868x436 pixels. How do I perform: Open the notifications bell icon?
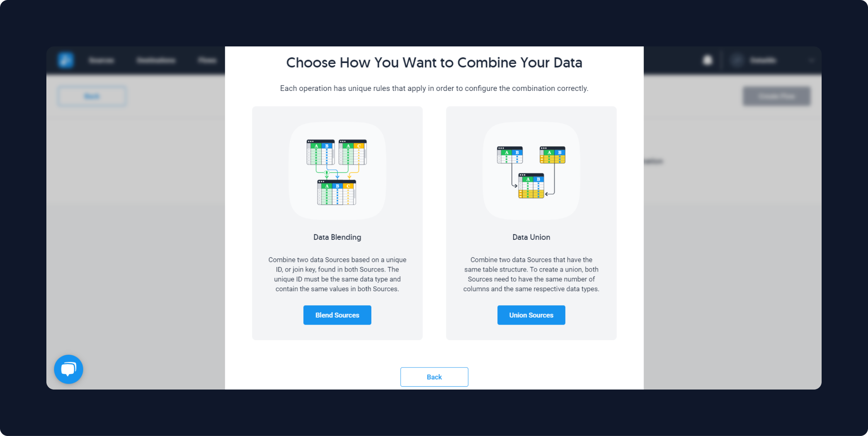pos(707,60)
